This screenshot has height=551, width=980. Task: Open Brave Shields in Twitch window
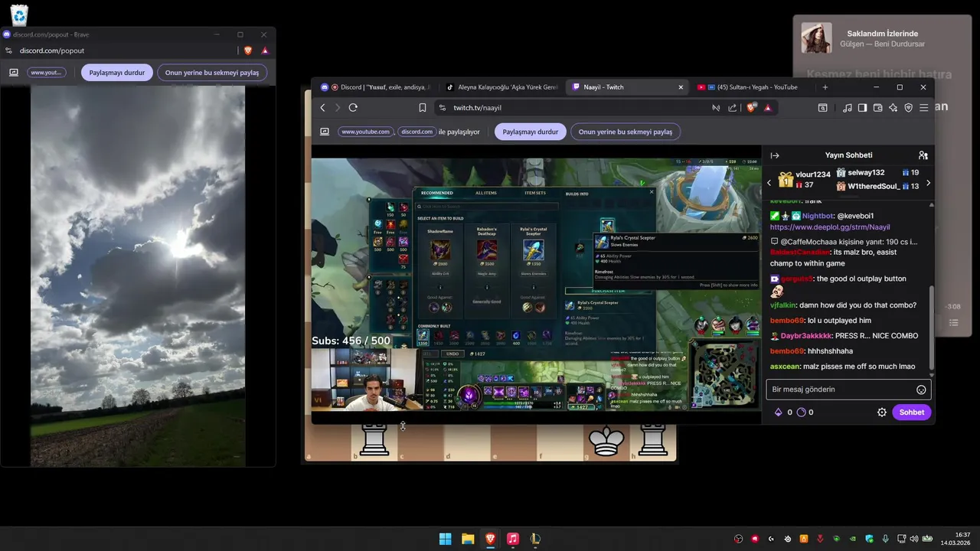coord(751,108)
